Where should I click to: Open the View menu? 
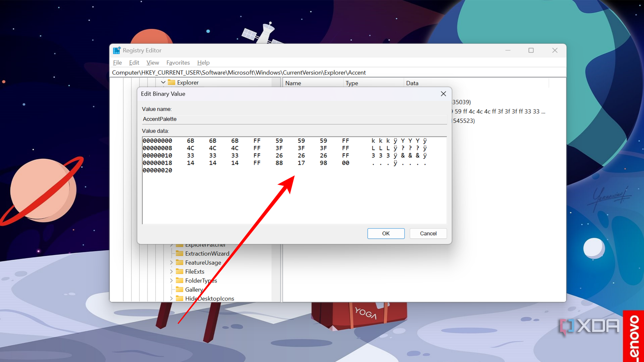tap(153, 62)
